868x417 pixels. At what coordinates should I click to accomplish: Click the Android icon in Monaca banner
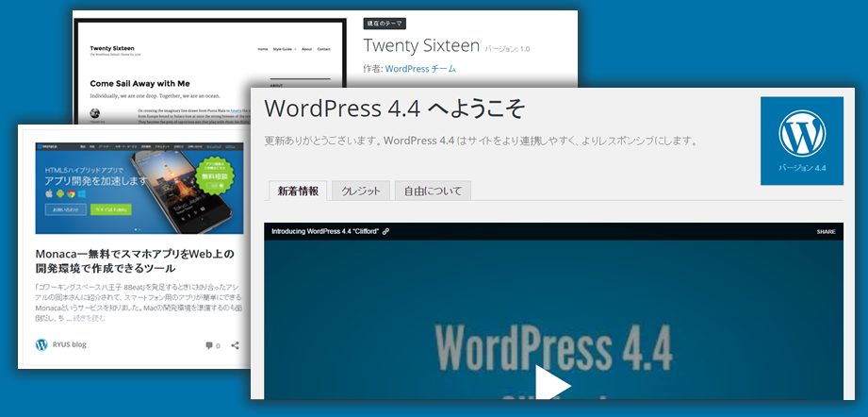59,193
